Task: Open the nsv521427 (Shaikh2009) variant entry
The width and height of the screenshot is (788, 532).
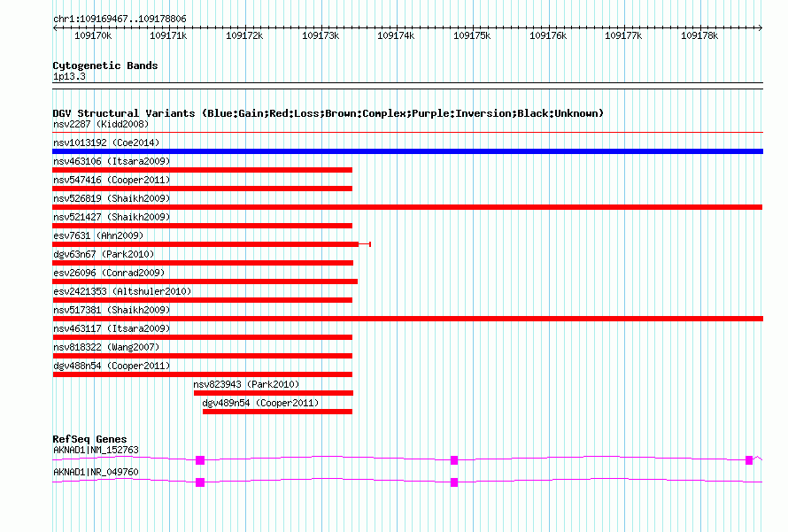Action: [x=112, y=217]
